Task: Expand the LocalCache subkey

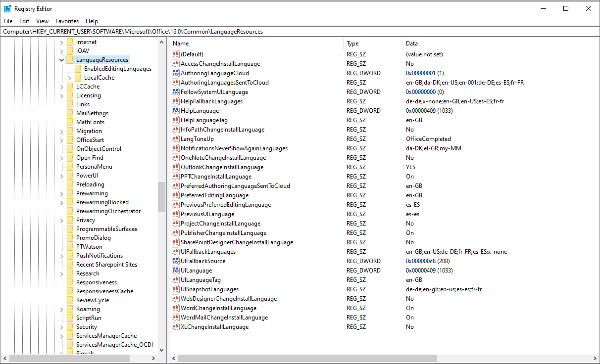Action: pos(70,78)
